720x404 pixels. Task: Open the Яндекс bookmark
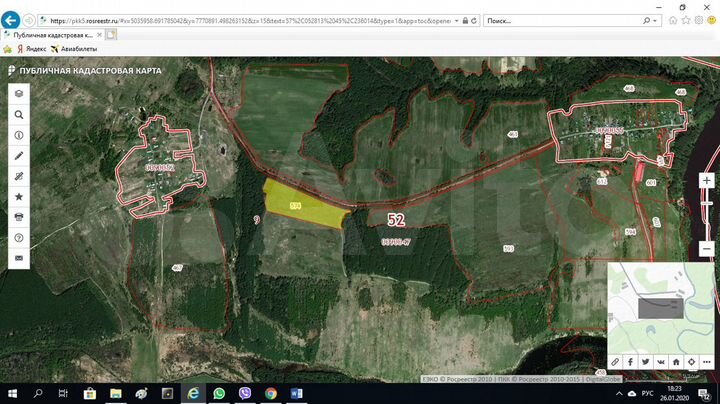[34, 48]
